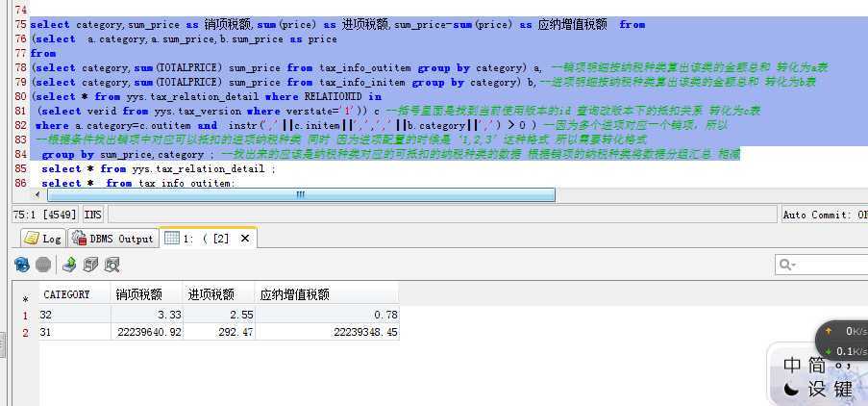
Task: Select result row number 1
Action: 25,316
